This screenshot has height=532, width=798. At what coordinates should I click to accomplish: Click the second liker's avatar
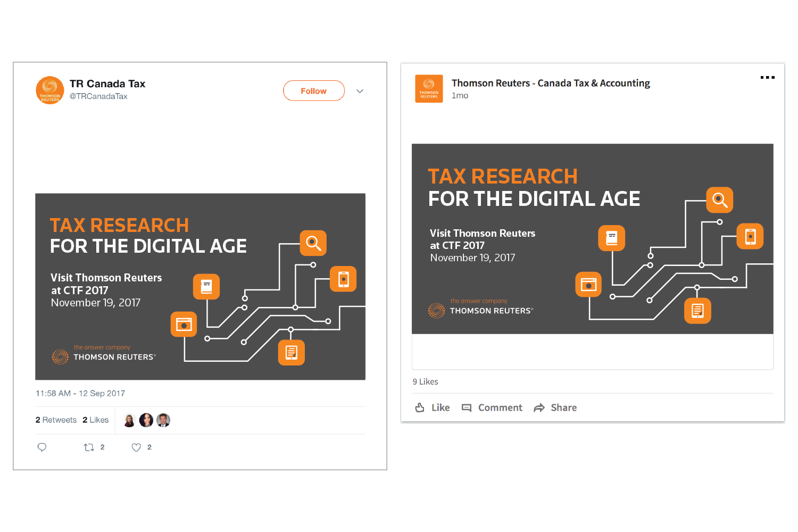click(146, 420)
